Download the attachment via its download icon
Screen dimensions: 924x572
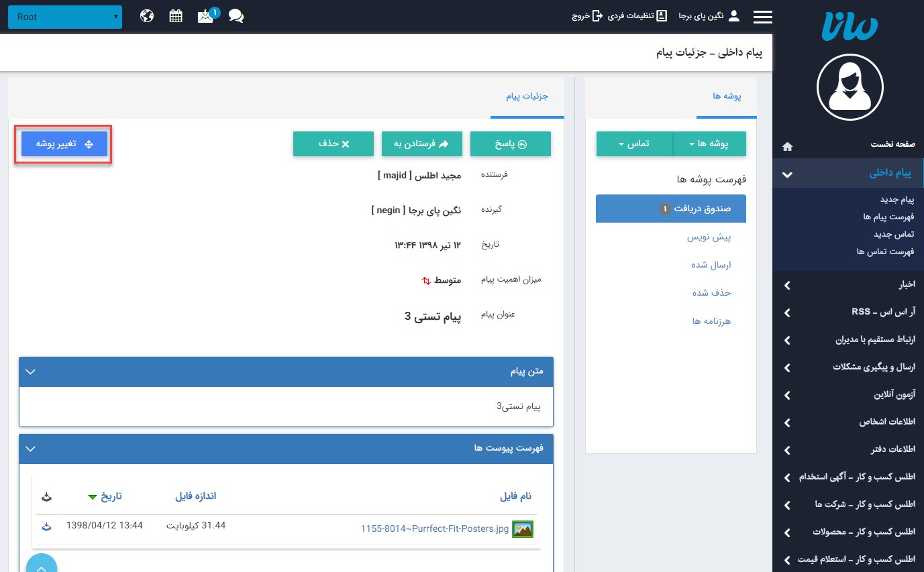point(46,526)
